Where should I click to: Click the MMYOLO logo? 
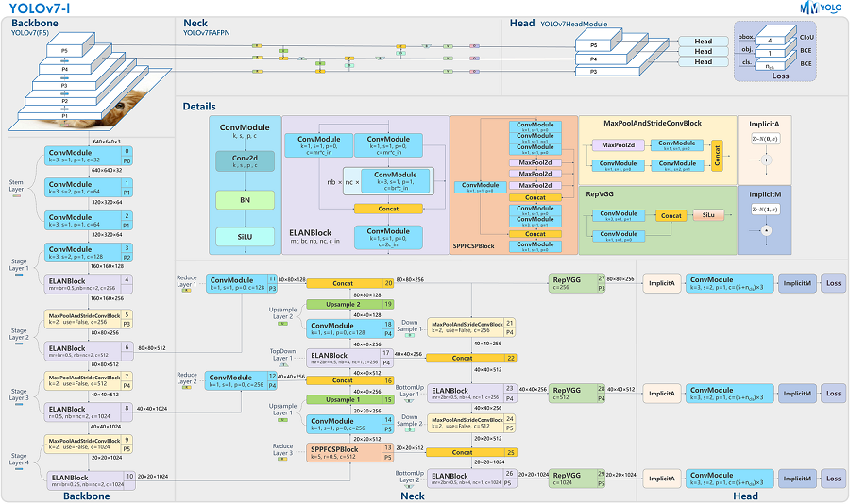click(821, 8)
